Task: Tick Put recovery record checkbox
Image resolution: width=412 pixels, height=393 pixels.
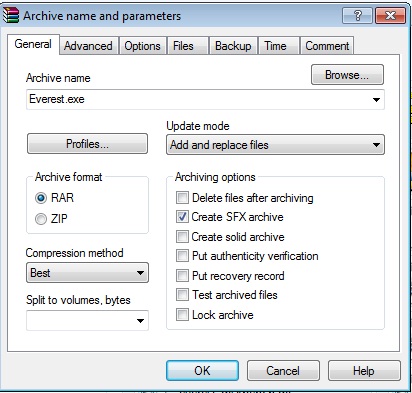Action: pyautogui.click(x=182, y=276)
